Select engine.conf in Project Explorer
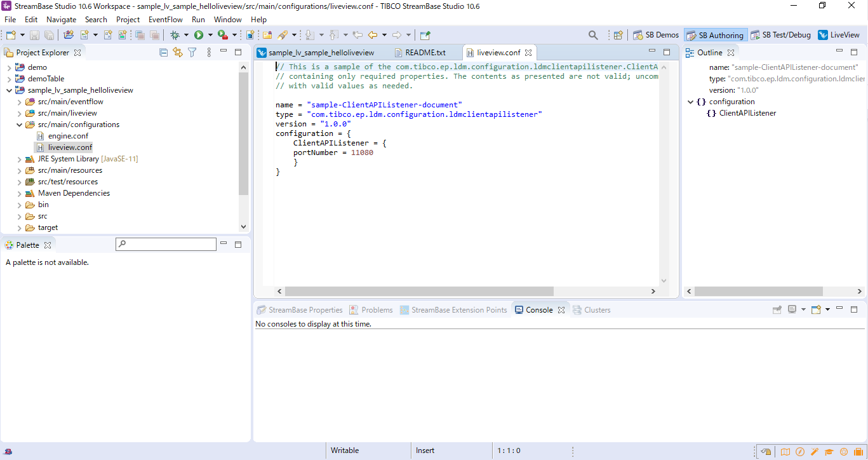This screenshot has width=868, height=460. pyautogui.click(x=68, y=136)
